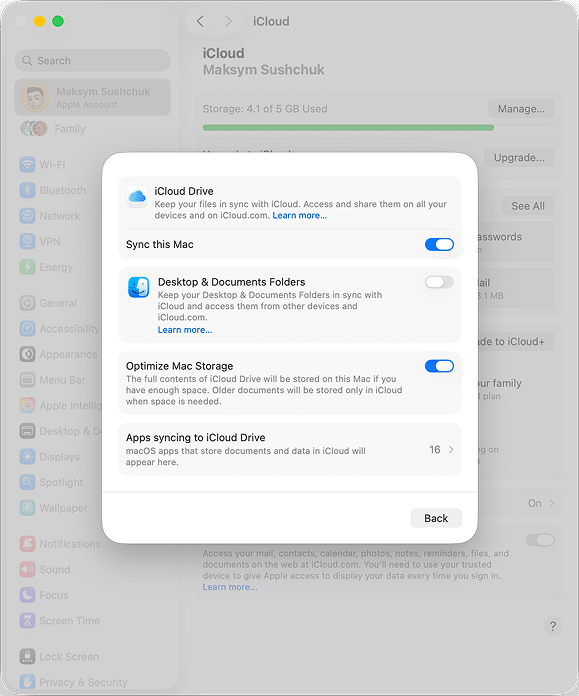This screenshot has height=696, width=579.
Task: Click the Bluetooth icon in sidebar
Action: tap(28, 190)
